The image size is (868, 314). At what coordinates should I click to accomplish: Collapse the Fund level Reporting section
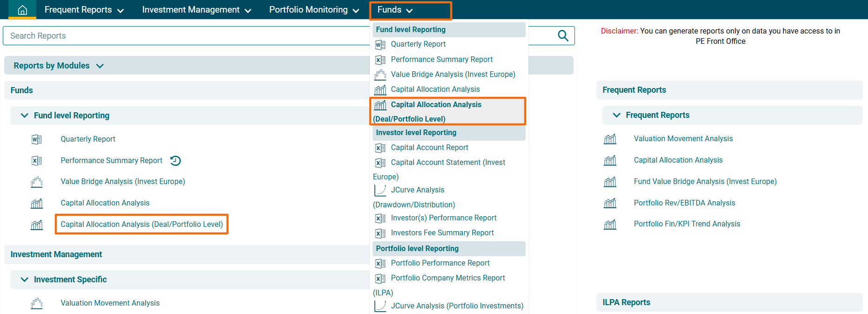coord(25,116)
